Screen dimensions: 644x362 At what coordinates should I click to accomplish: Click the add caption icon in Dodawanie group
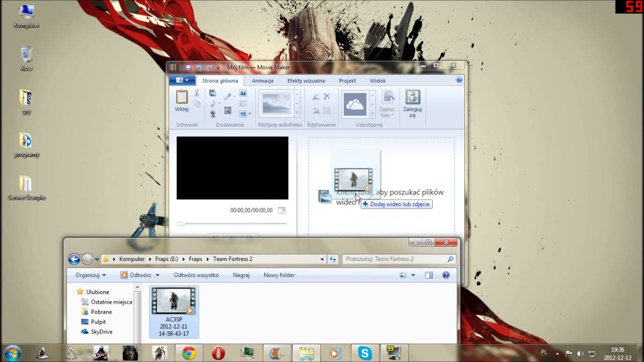coord(243,104)
